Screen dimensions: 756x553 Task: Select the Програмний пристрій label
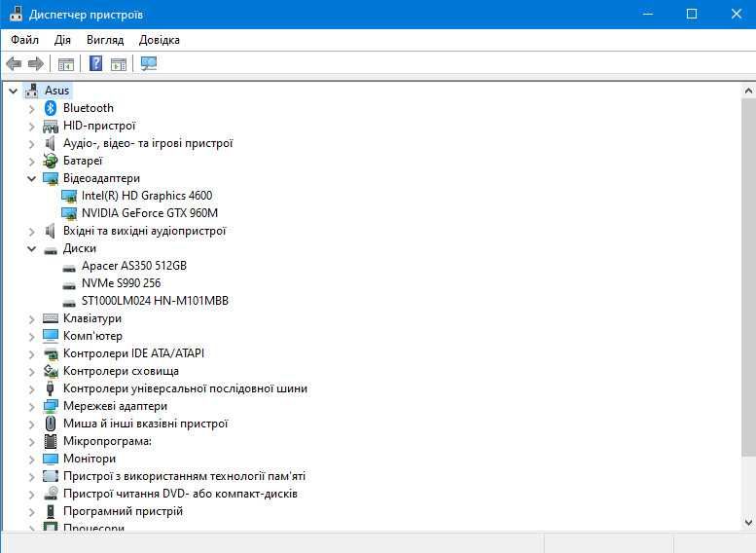123,510
